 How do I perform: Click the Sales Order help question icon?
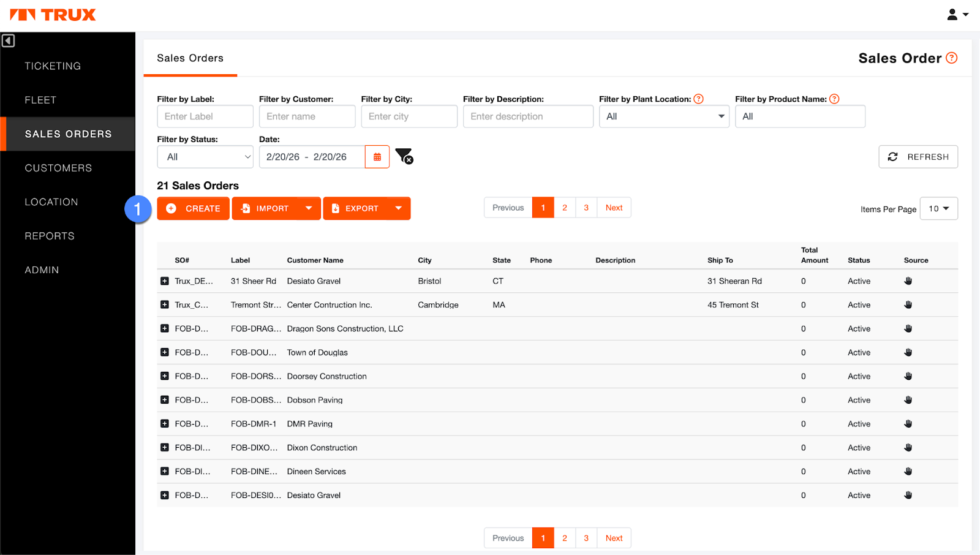[951, 58]
